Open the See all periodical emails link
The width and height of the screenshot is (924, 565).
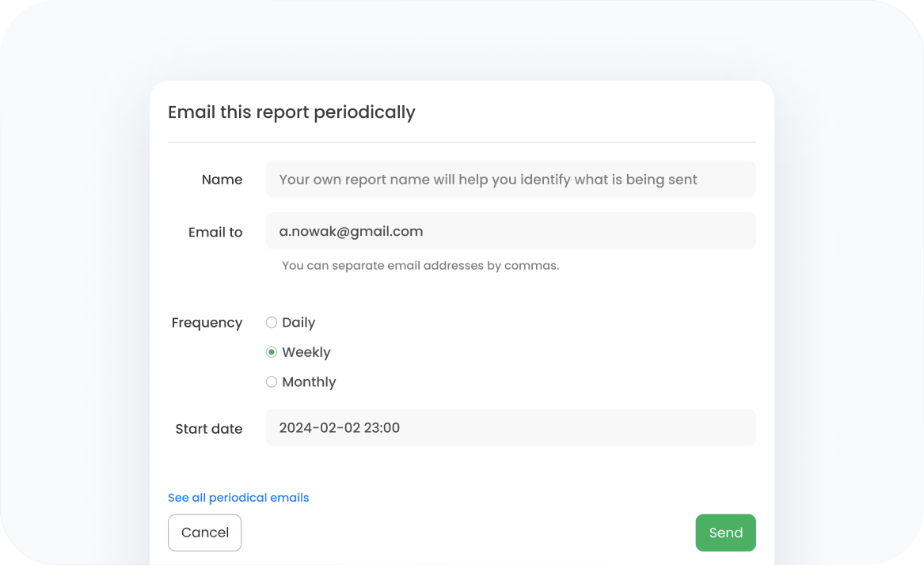[238, 498]
